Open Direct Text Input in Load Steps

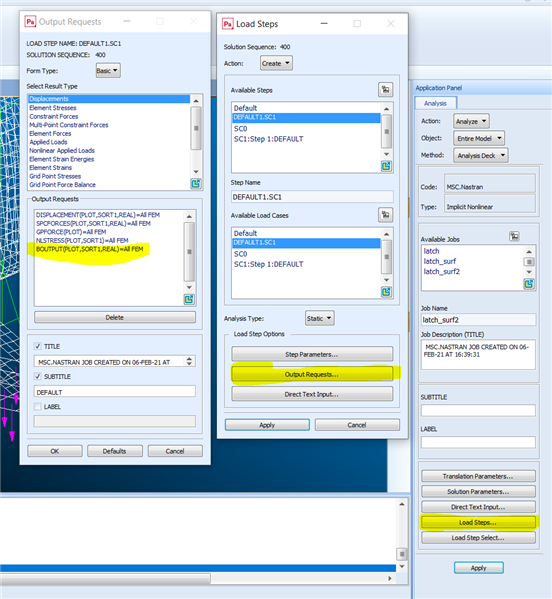click(312, 394)
